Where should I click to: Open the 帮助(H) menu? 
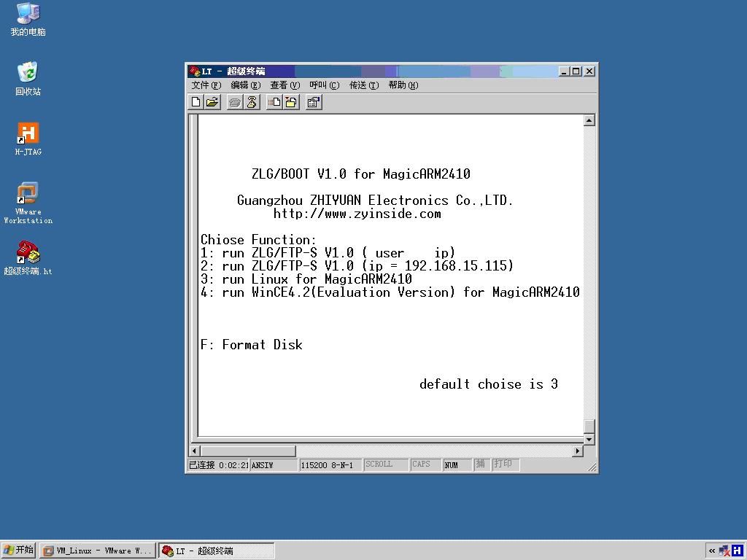pos(403,85)
